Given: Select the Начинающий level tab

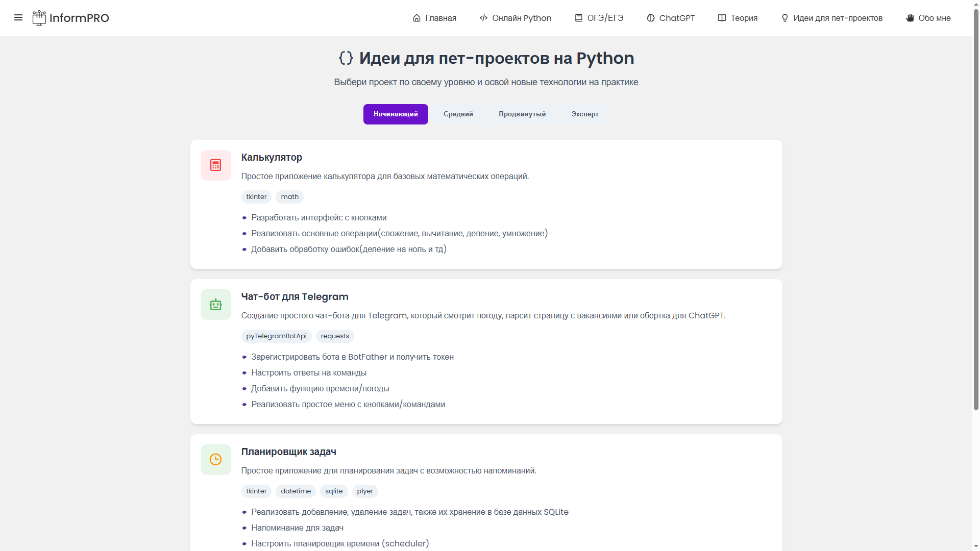Looking at the screenshot, I should tap(396, 114).
